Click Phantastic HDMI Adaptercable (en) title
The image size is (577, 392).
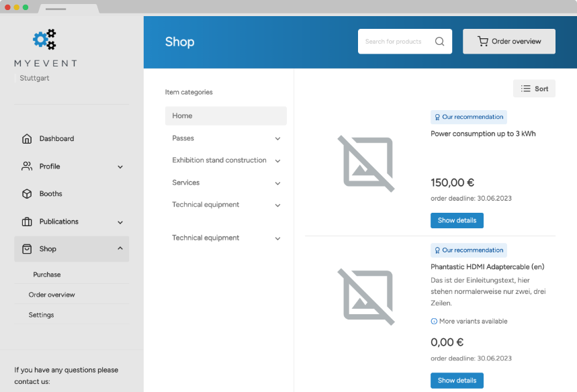pos(487,267)
